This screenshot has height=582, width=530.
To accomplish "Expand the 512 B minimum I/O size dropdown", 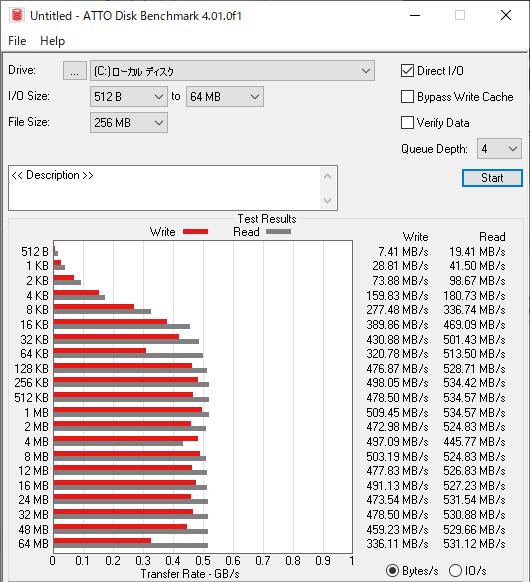I will pos(129,97).
